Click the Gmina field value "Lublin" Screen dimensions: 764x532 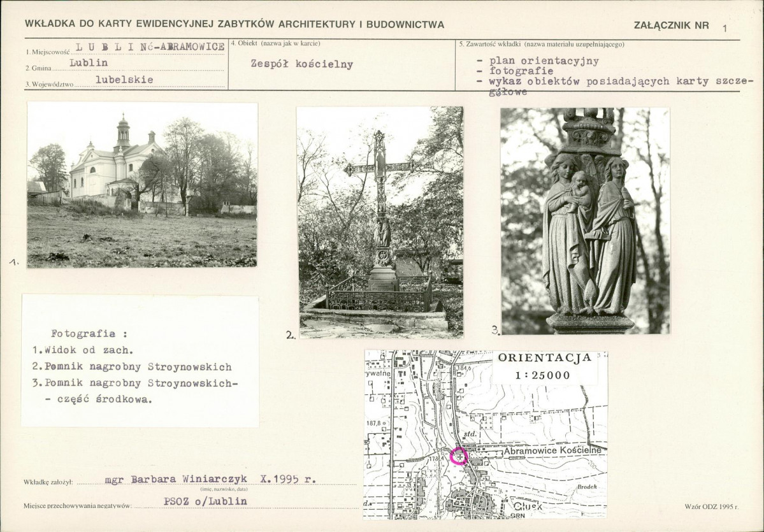(x=89, y=63)
